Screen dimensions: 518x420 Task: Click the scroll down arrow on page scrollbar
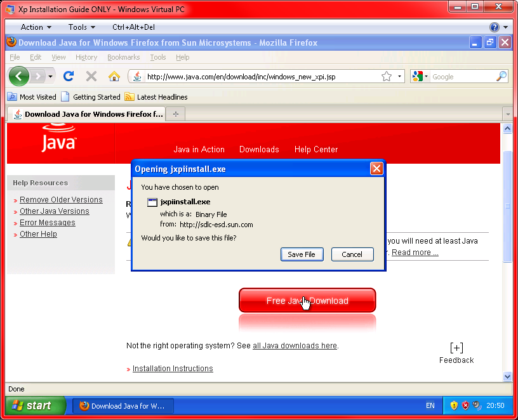tap(508, 376)
